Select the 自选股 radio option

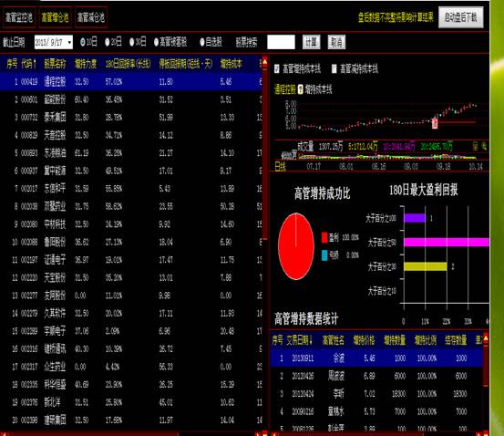(201, 42)
